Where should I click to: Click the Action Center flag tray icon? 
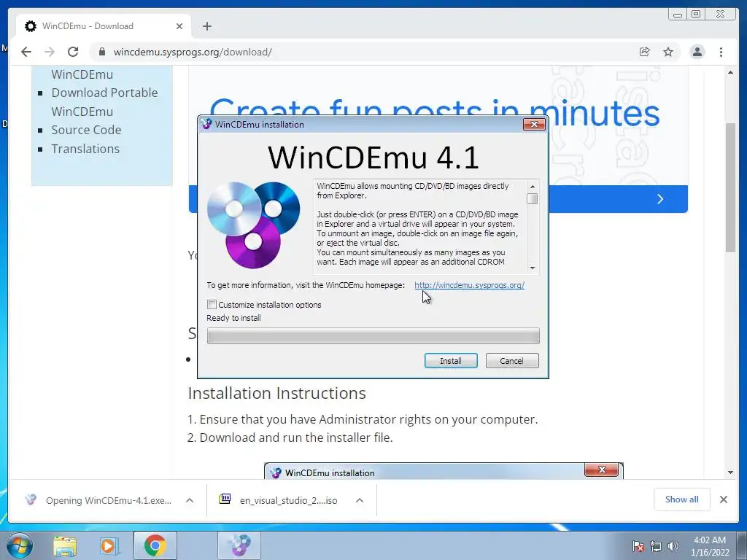click(638, 546)
